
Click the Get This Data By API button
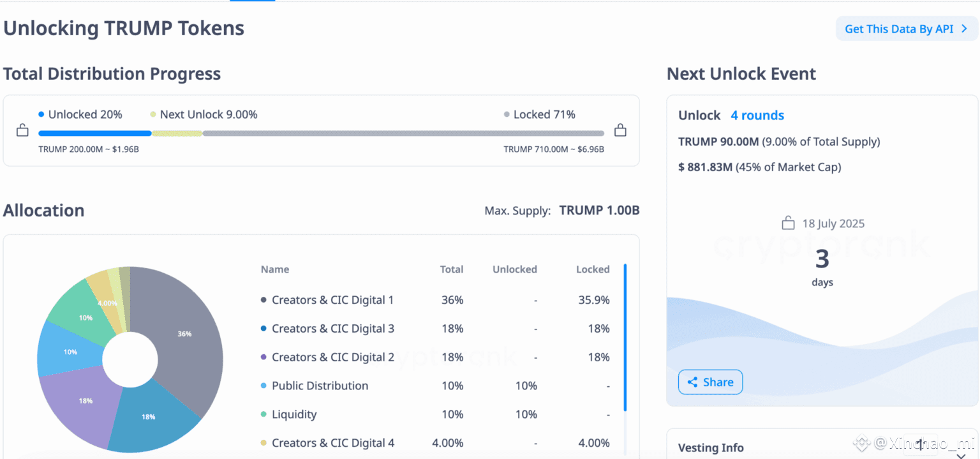coord(907,29)
